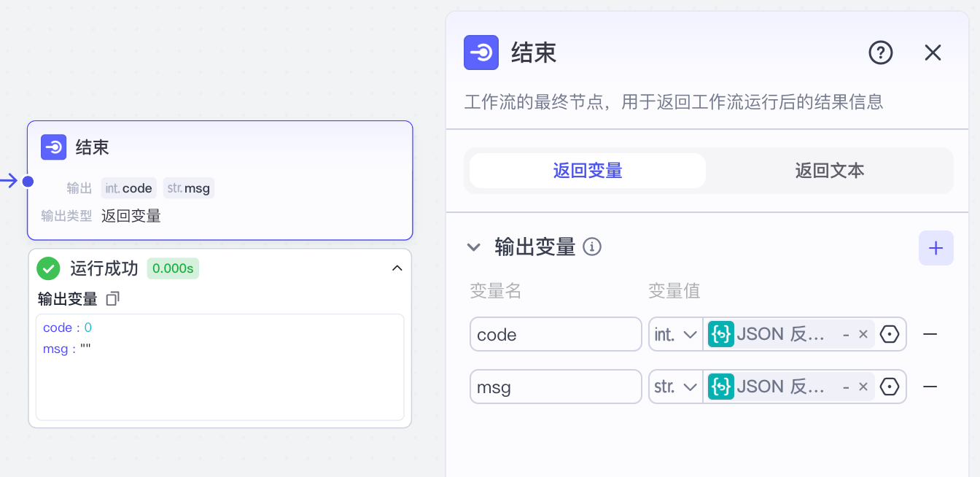Click the str.msg output tag on the node
Viewport: 980px width, 477px height.
188,187
